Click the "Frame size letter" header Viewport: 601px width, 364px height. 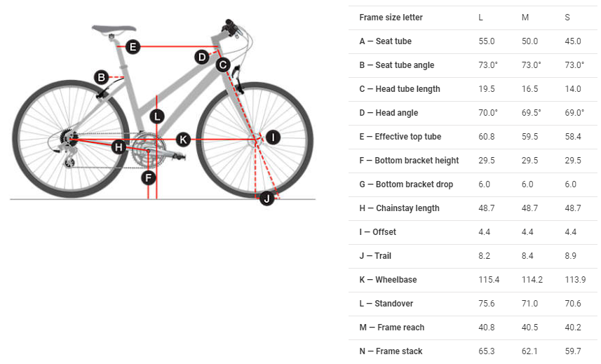[391, 18]
